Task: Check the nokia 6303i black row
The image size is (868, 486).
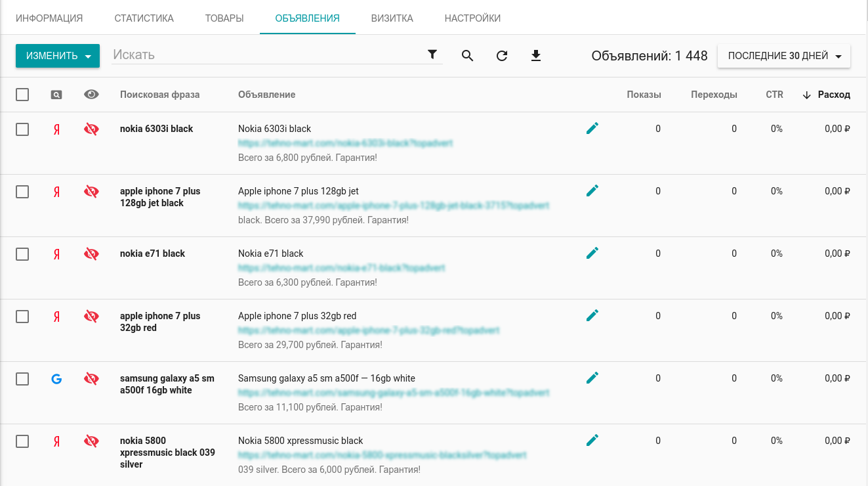Action: pyautogui.click(x=22, y=129)
